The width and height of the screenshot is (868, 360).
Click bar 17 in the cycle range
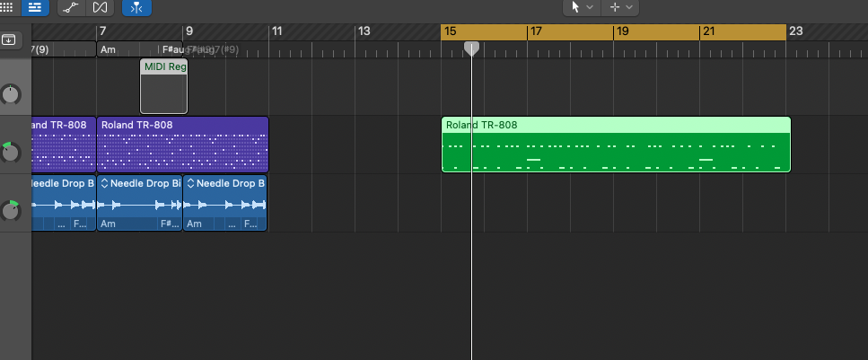536,31
